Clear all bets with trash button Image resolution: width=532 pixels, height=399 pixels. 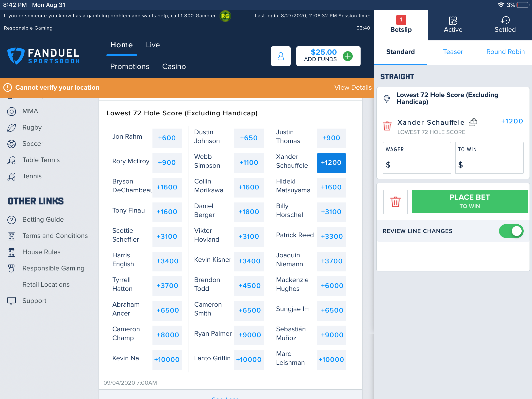pyautogui.click(x=395, y=202)
